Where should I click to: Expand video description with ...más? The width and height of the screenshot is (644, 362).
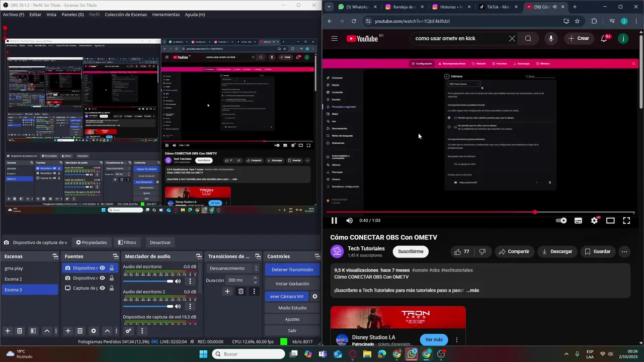coord(472,291)
